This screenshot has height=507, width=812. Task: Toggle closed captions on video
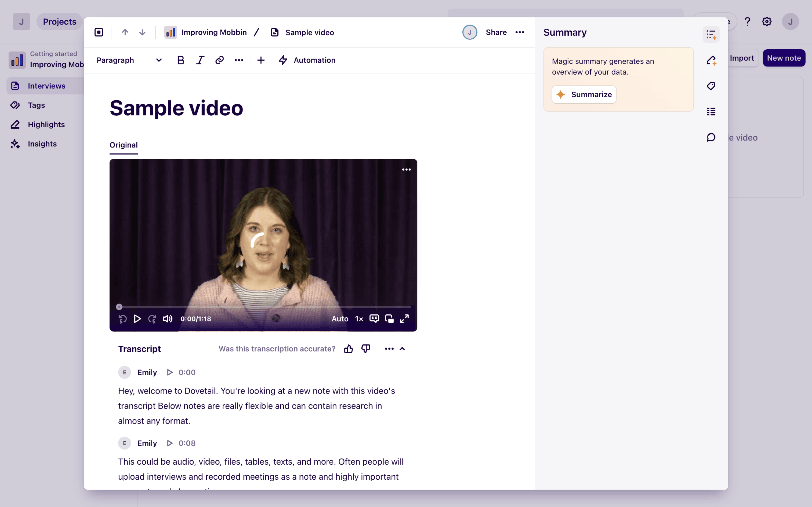click(374, 319)
